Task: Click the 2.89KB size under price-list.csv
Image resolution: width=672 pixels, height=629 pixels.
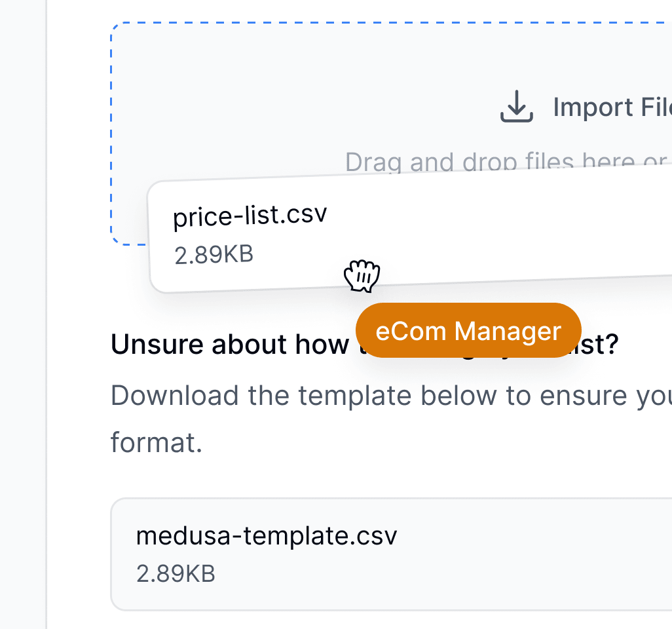Action: [214, 254]
